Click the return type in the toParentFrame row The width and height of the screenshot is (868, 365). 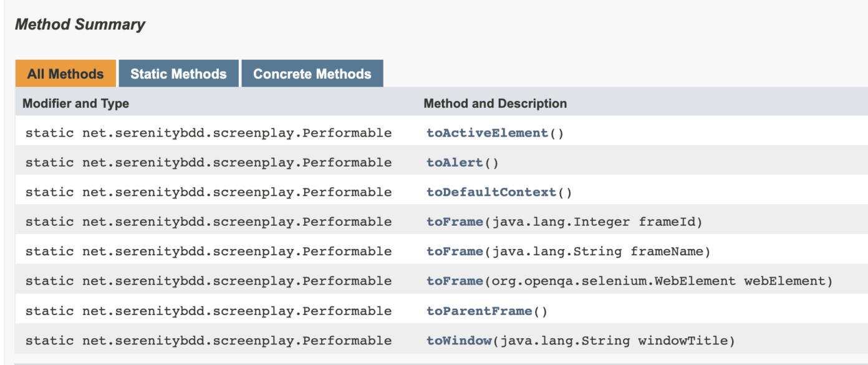(236, 311)
